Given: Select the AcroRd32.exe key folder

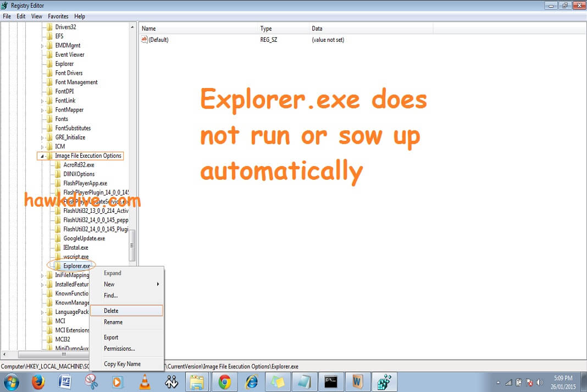Looking at the screenshot, I should (79, 165).
